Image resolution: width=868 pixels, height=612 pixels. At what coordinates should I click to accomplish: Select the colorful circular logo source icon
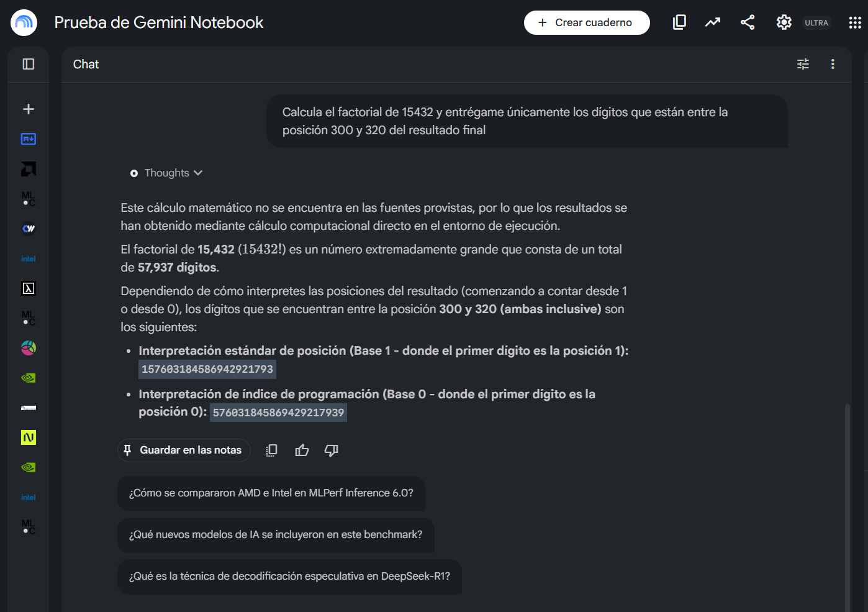coord(29,348)
